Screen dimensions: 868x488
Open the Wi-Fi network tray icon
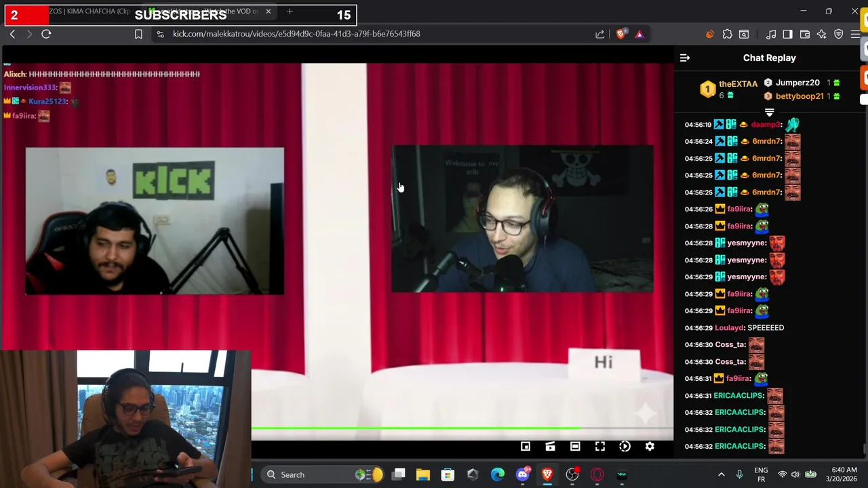coord(783,474)
